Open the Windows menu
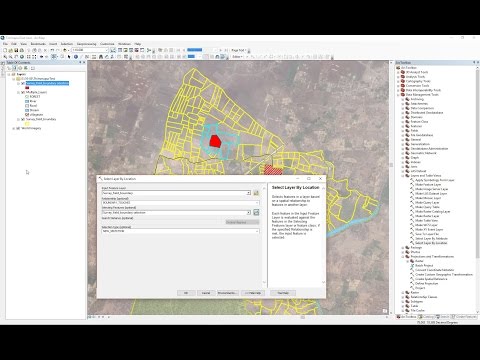 click(x=124, y=44)
